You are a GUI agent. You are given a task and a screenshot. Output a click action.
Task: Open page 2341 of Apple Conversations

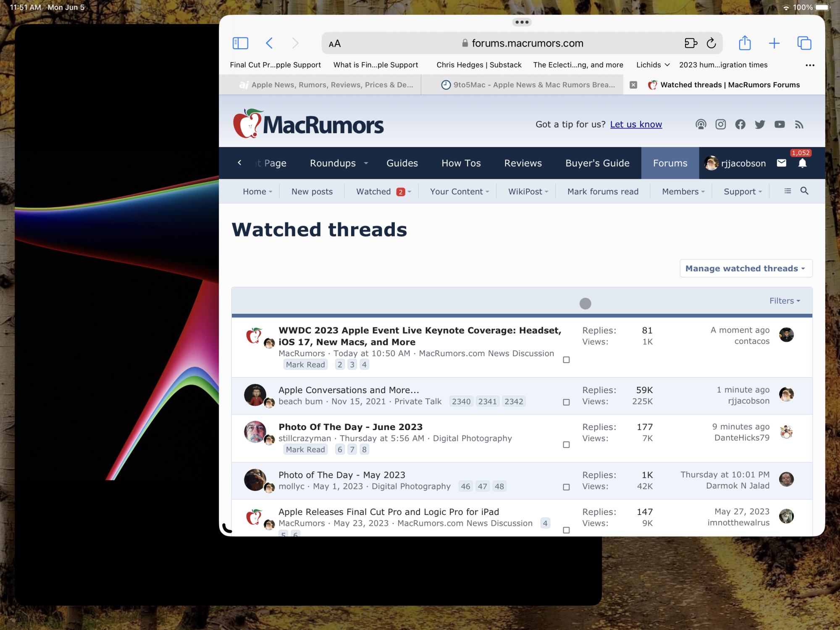[487, 402]
